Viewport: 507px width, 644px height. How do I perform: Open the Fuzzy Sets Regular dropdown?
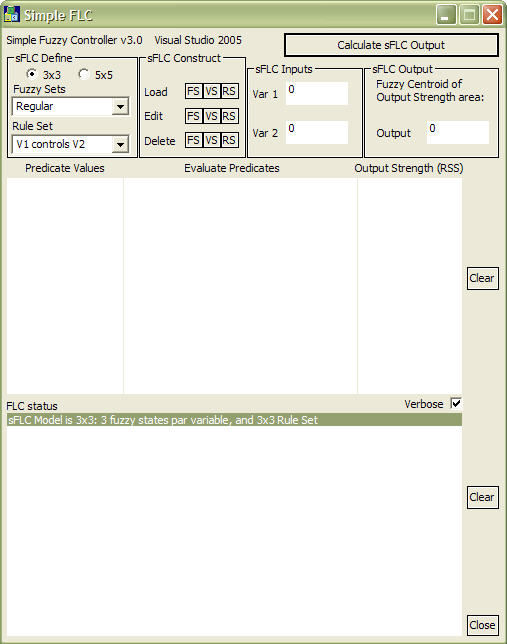click(70, 107)
